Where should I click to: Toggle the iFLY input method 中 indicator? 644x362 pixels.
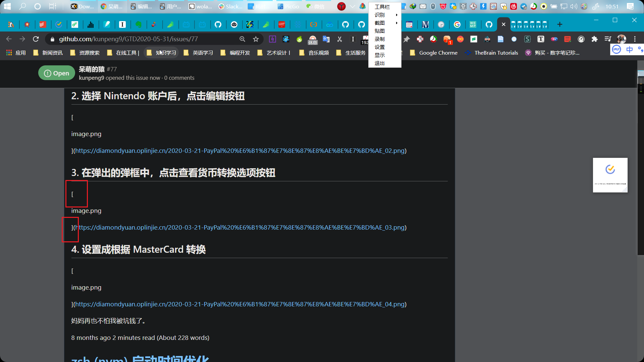[x=629, y=50]
